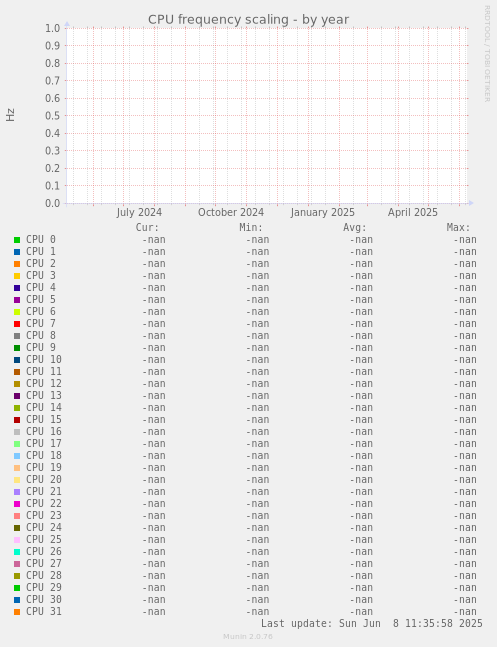Click the 'CPU 3' legend label

(x=41, y=276)
